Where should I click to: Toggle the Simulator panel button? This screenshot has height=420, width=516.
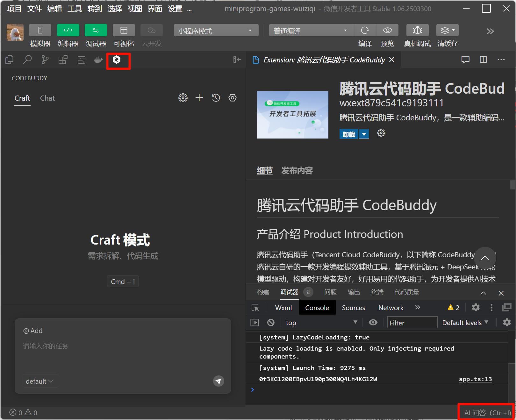point(40,30)
